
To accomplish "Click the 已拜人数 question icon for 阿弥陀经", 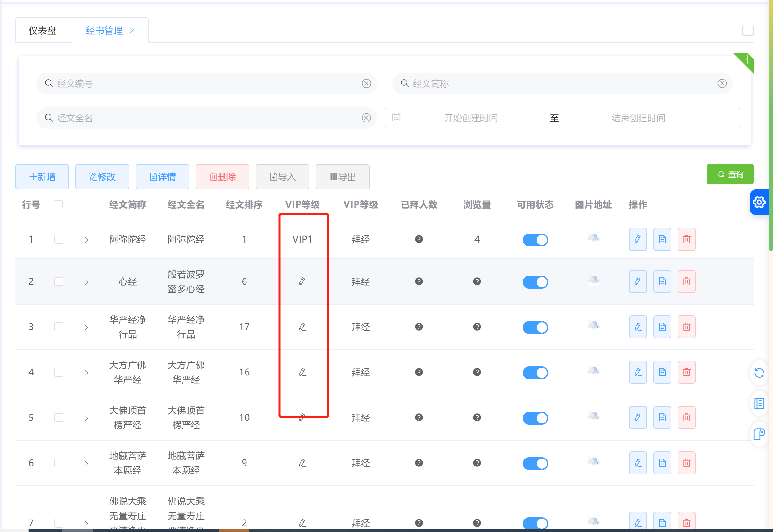I will point(419,239).
